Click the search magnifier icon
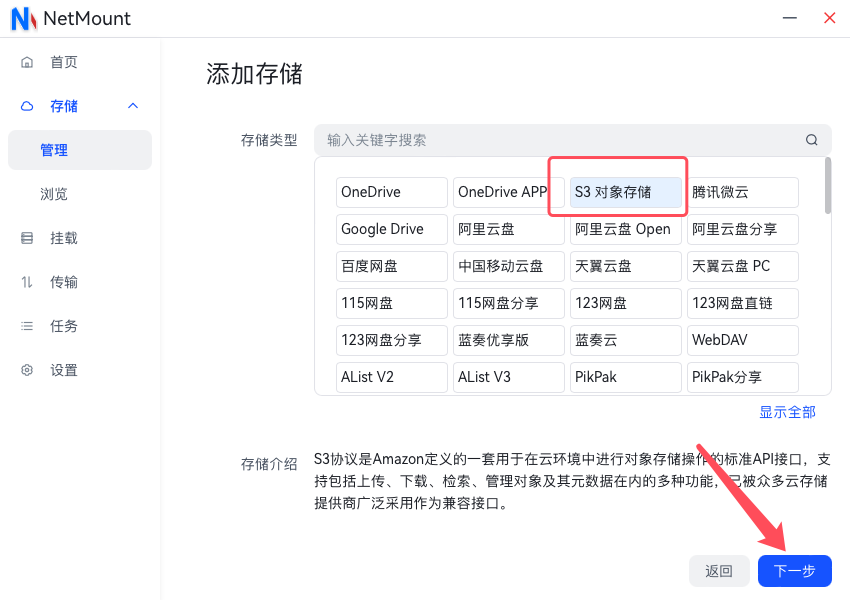The height and width of the screenshot is (600, 850). tap(812, 140)
